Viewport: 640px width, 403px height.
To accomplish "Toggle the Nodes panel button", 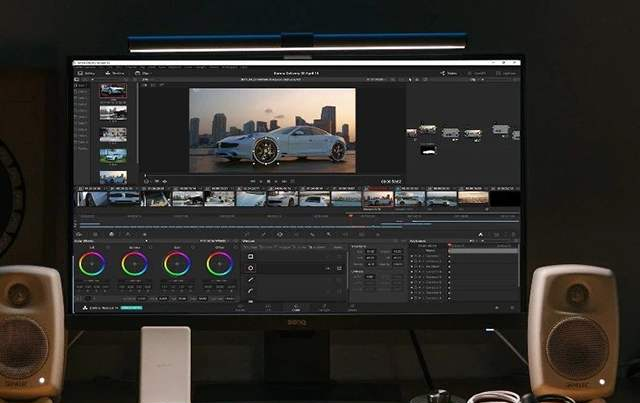I will coord(449,73).
